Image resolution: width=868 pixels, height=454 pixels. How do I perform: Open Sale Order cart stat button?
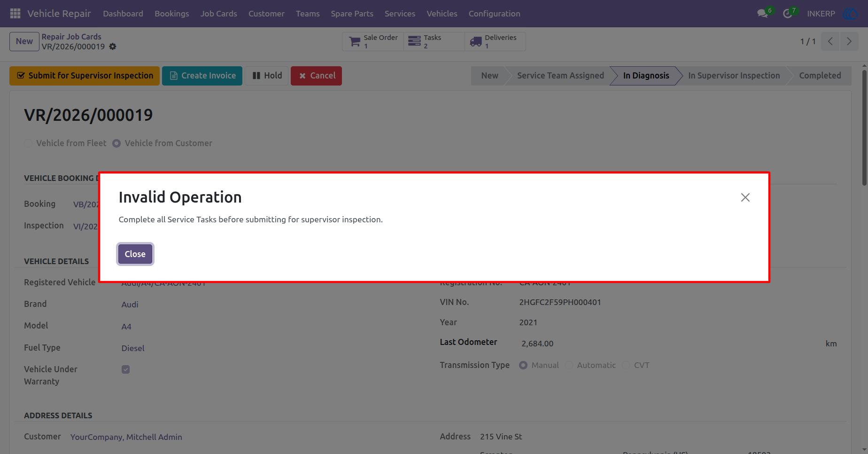tap(373, 41)
